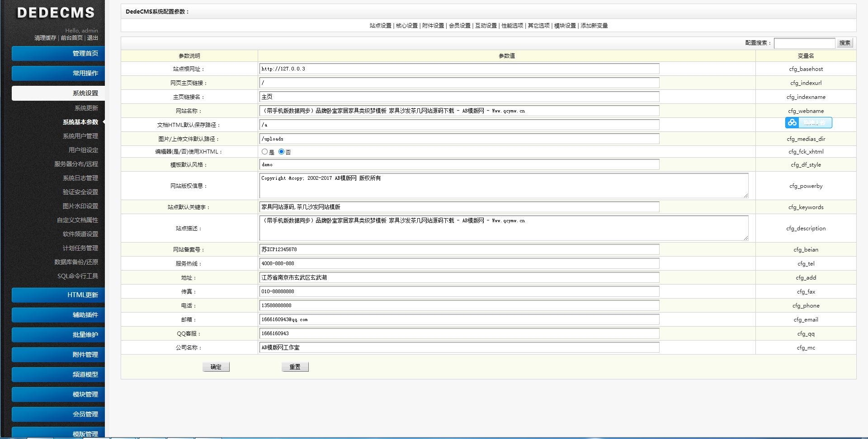Open 数据库备份/还原 in sidebar
This screenshot has width=868, height=439.
76,262
